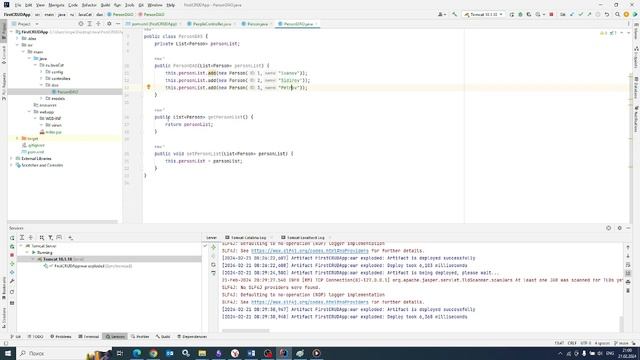Open the Terminal tool window
Screen dimensions: 640x360
[89, 337]
